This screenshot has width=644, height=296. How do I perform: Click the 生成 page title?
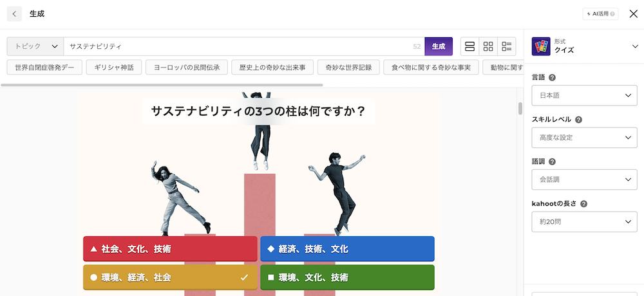[x=37, y=14]
